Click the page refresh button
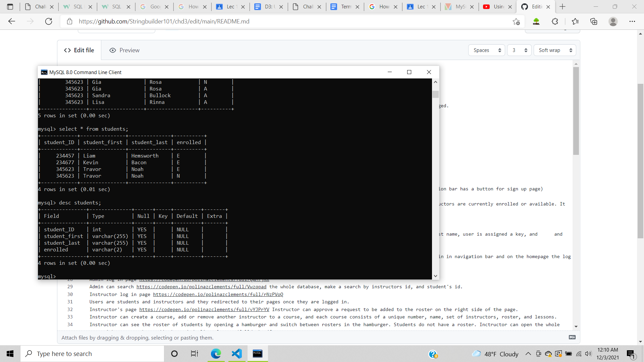Screen dimensions: 644x362 49,21
